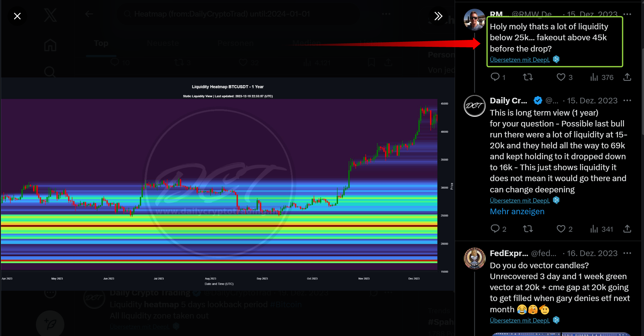
Task: Reply to Daily Crypto Trading's comment
Action: (495, 229)
